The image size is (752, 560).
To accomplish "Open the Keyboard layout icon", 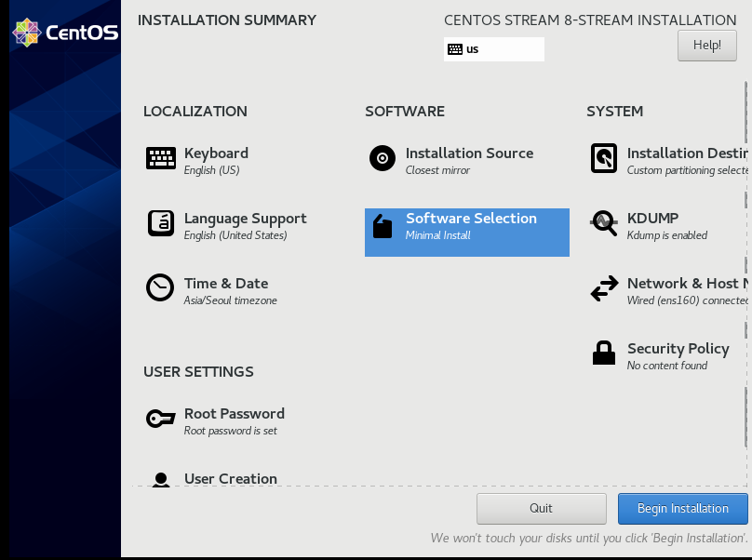I will pyautogui.click(x=161, y=158).
